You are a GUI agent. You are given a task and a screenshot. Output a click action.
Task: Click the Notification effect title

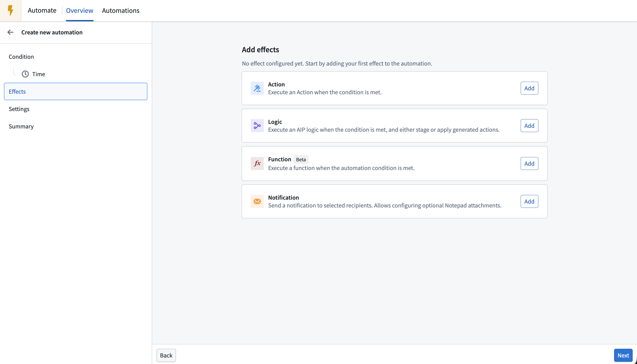click(283, 197)
